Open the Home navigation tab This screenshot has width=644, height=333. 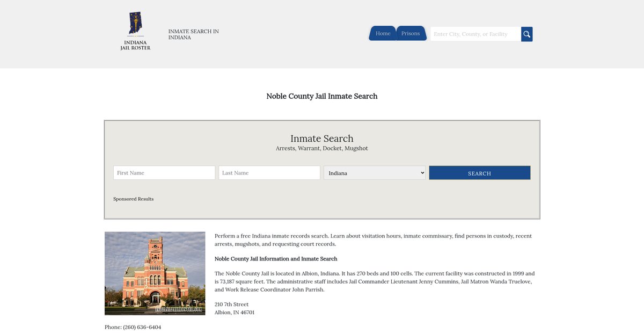click(383, 33)
